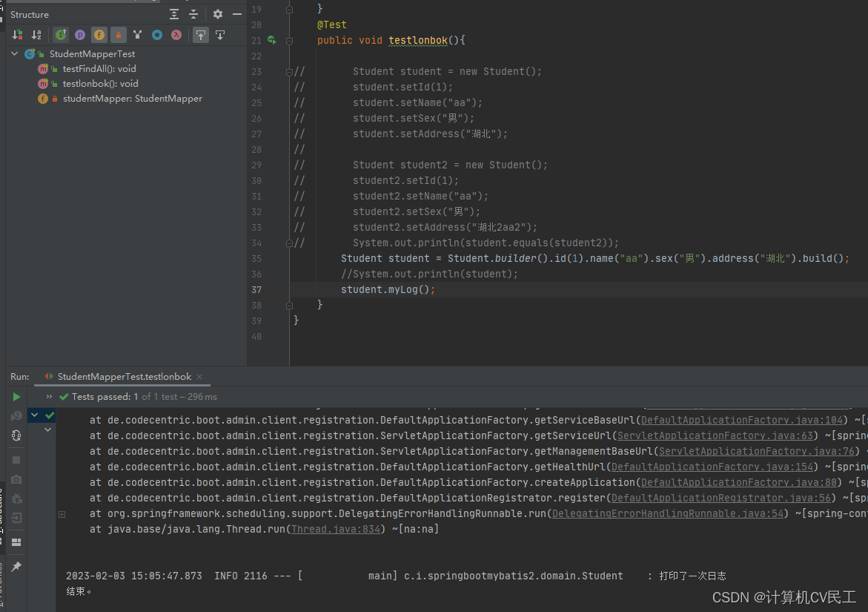Select StudentMapperTest class row
The image size is (868, 612).
pos(92,53)
